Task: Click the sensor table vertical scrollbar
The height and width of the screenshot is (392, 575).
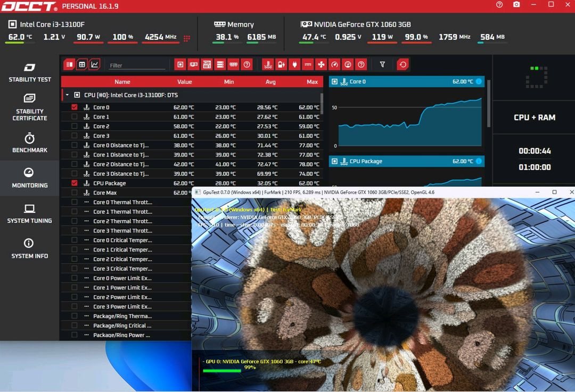Action: pyautogui.click(x=322, y=104)
